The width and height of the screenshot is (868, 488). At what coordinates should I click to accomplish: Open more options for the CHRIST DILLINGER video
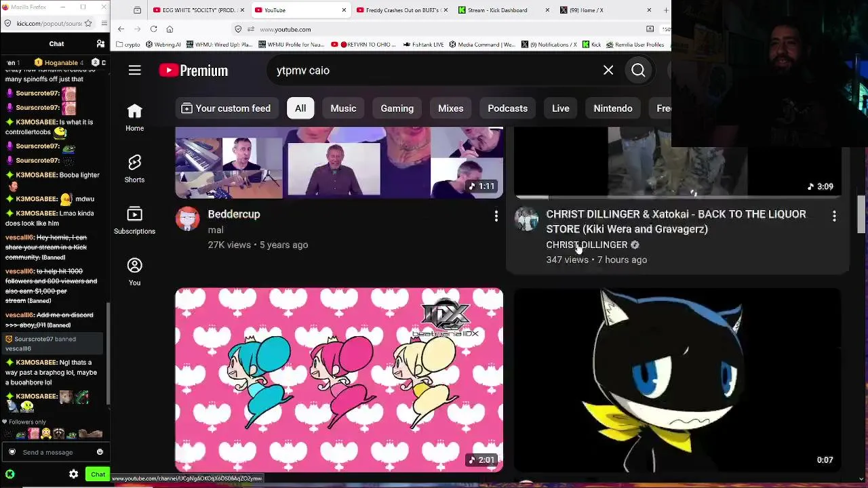click(834, 216)
